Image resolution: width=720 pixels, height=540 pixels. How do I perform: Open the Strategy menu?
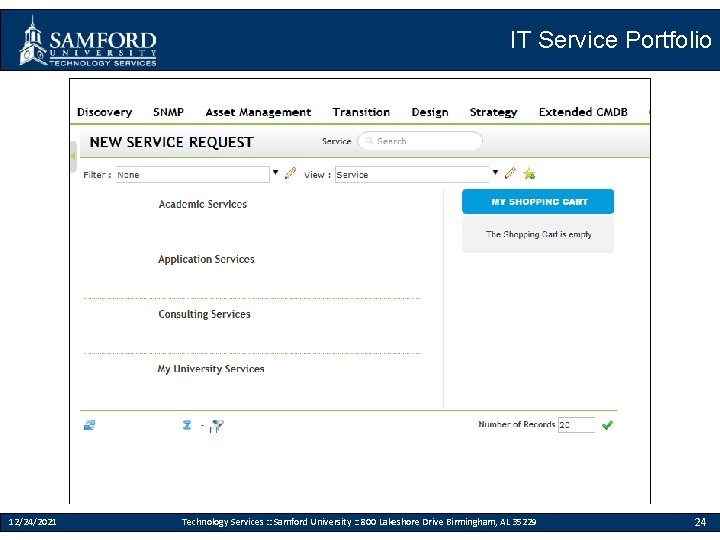coord(493,112)
